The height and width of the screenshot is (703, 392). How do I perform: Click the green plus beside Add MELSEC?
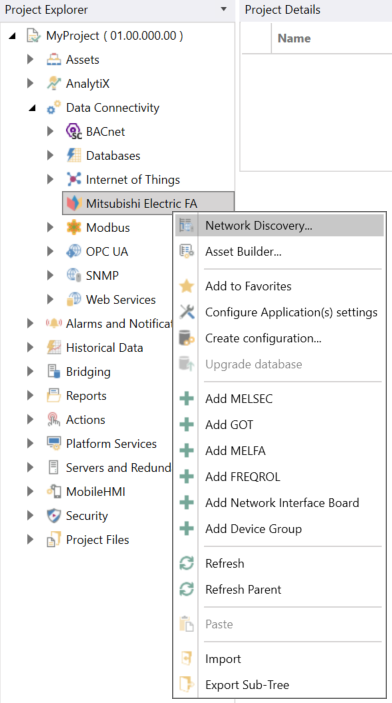pyautogui.click(x=186, y=399)
